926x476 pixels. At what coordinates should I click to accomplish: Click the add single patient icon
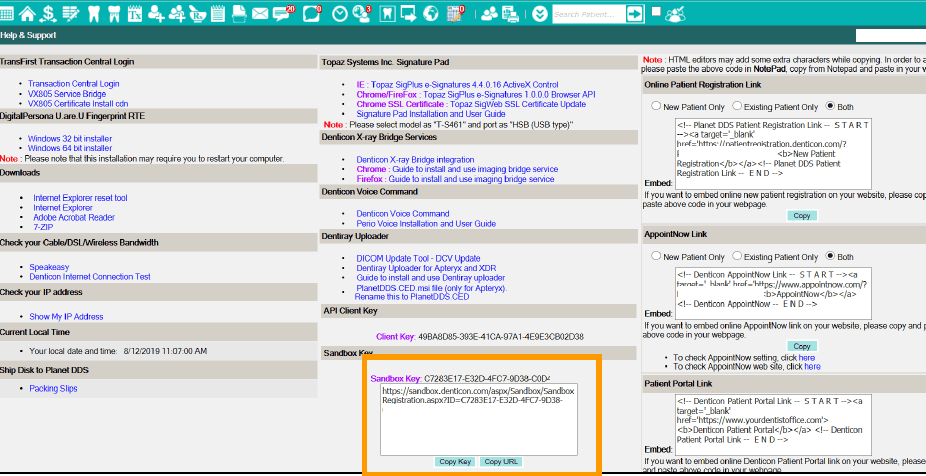coord(156,13)
